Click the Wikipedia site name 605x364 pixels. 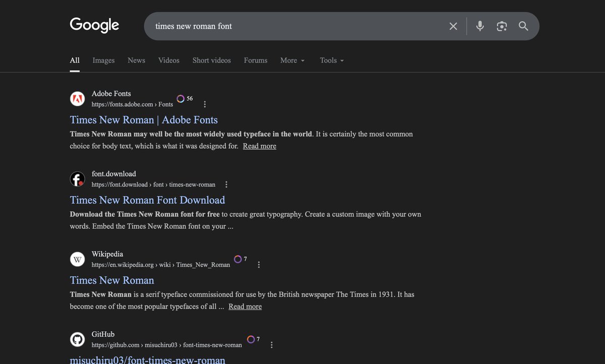(107, 254)
